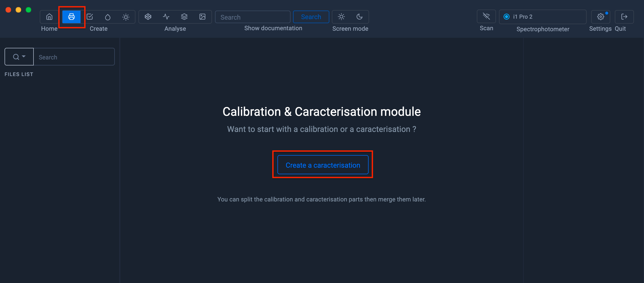Open the sun-shaped Create tool icon
Viewport: 644px width, 283px height.
126,17
